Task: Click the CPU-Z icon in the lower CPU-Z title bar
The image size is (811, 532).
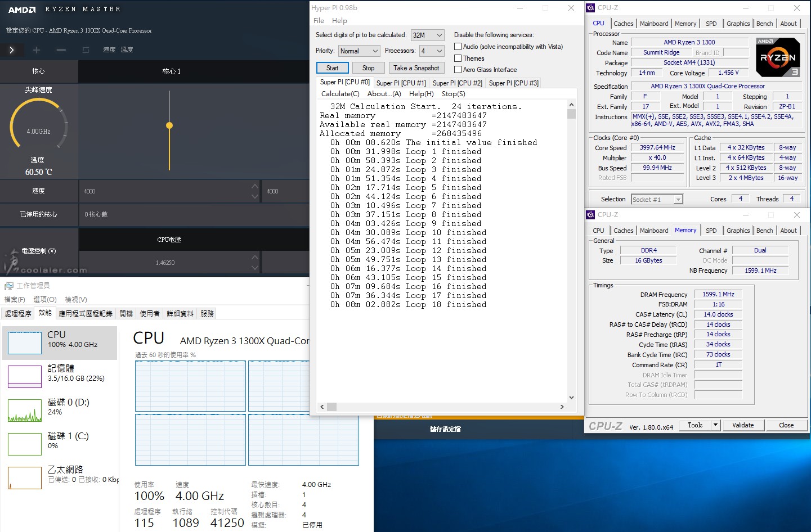Action: point(590,215)
